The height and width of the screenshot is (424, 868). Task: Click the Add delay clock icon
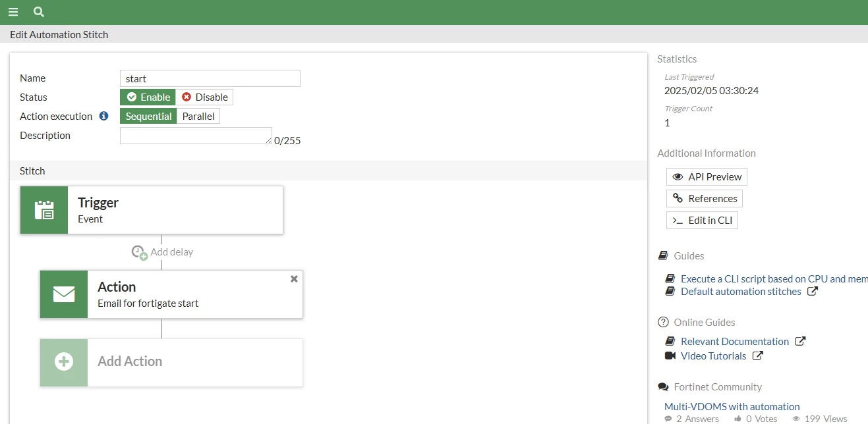[x=139, y=252]
